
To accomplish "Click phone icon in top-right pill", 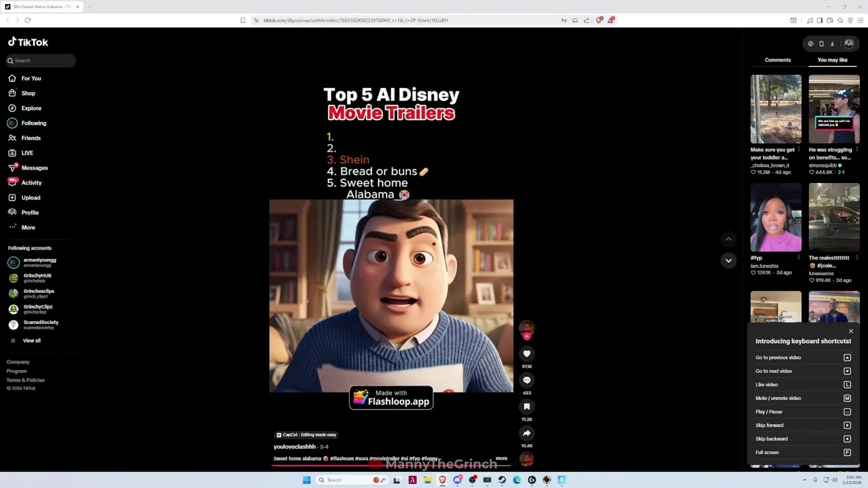I will 821,44.
